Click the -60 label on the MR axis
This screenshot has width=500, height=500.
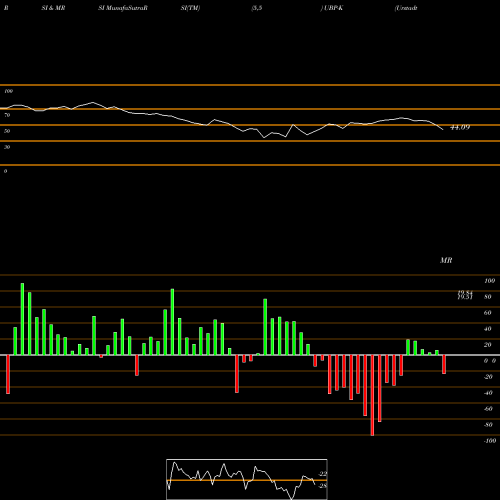click(488, 409)
